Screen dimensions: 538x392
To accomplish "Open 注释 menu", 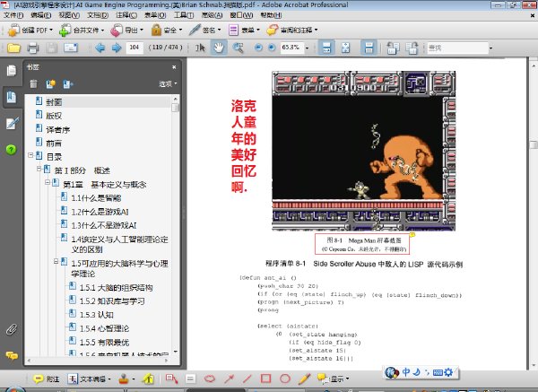I will [x=126, y=15].
